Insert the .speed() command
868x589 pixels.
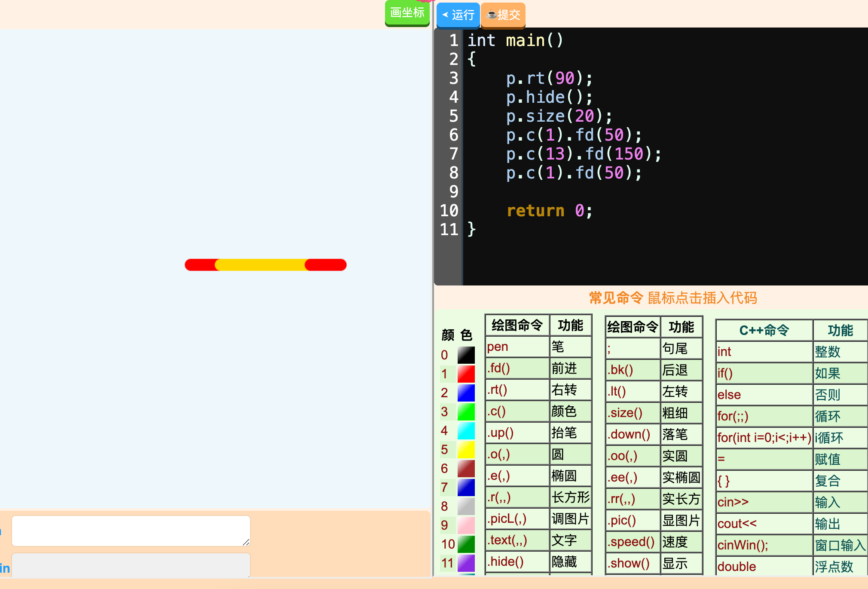pos(631,542)
